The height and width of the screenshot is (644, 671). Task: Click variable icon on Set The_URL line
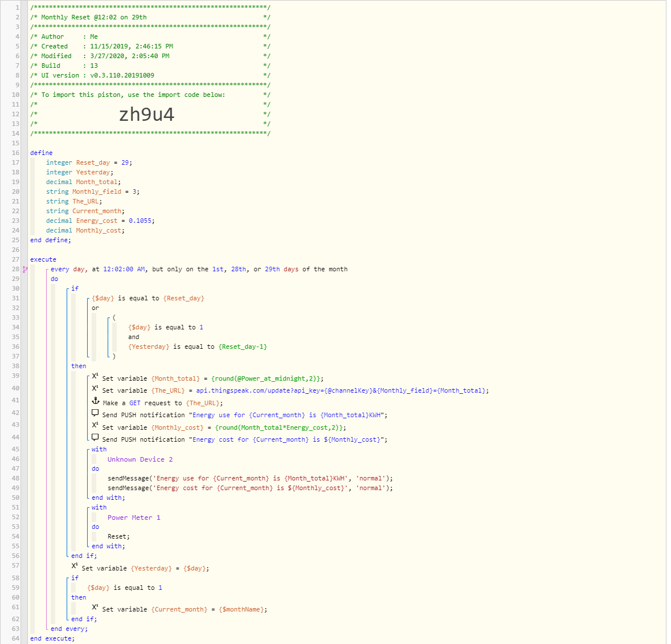[x=95, y=388]
